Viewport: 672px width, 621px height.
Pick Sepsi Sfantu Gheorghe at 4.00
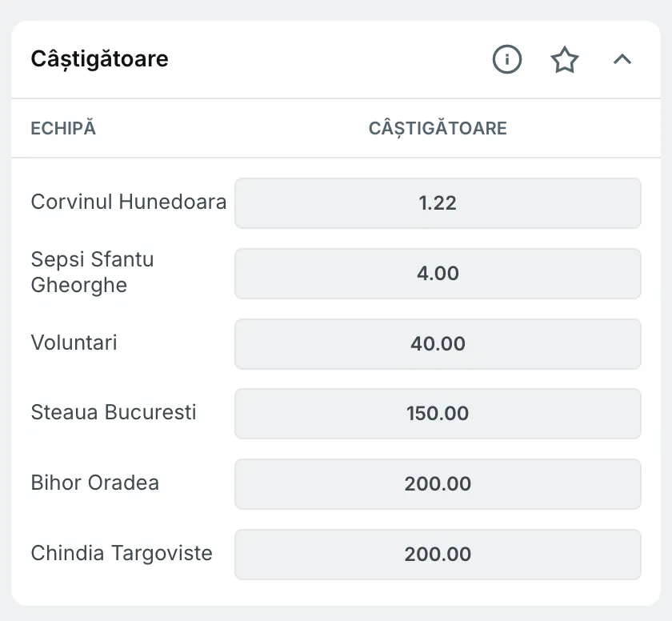pyautogui.click(x=438, y=274)
